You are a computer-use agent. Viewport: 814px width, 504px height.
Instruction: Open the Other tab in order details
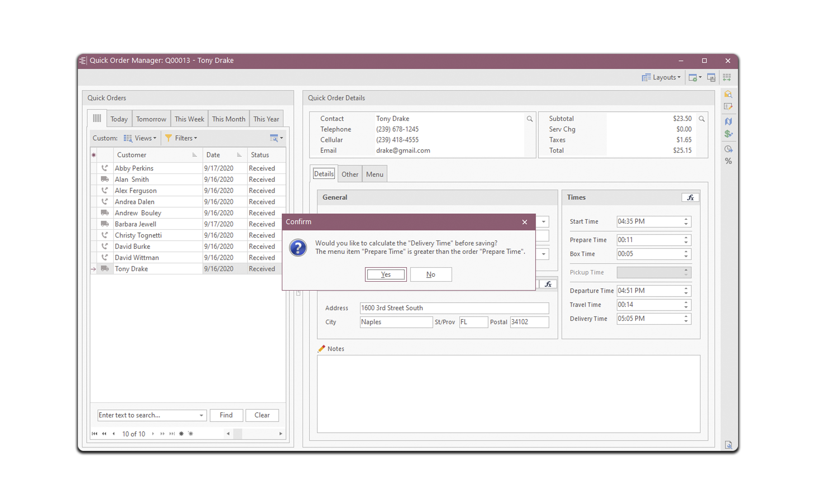(x=350, y=174)
